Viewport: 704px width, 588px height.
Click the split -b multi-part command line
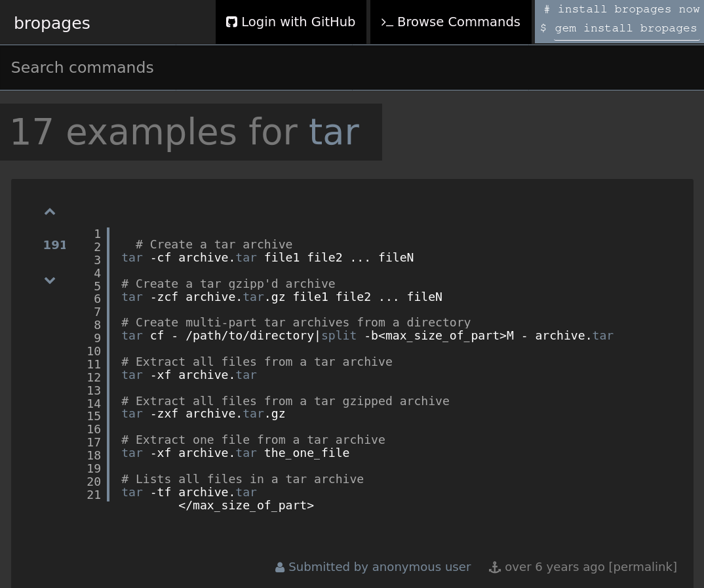[367, 336]
